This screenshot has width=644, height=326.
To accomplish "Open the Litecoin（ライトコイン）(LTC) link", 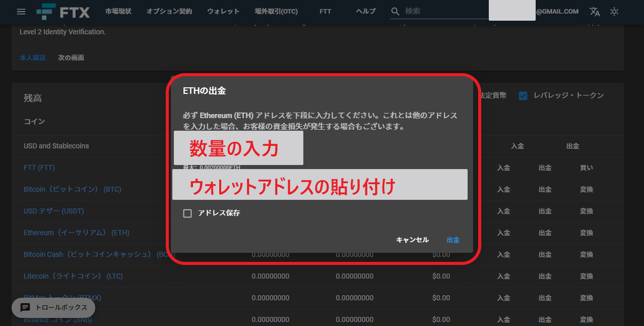I will 73,276.
